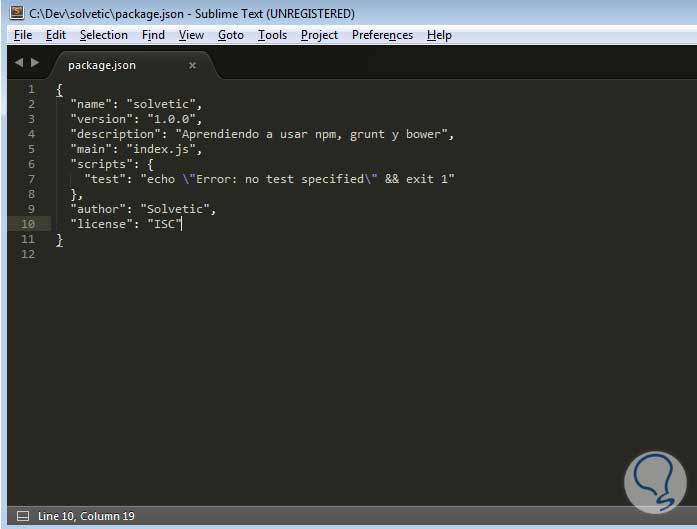
Task: Click the "solvetic" name value
Action: point(161,104)
